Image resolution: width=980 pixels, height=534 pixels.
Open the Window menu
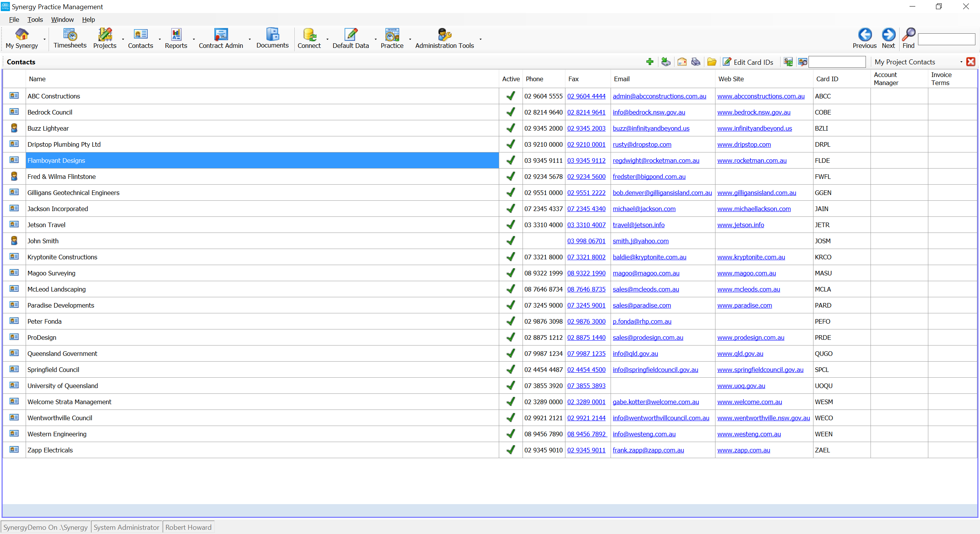coord(62,20)
